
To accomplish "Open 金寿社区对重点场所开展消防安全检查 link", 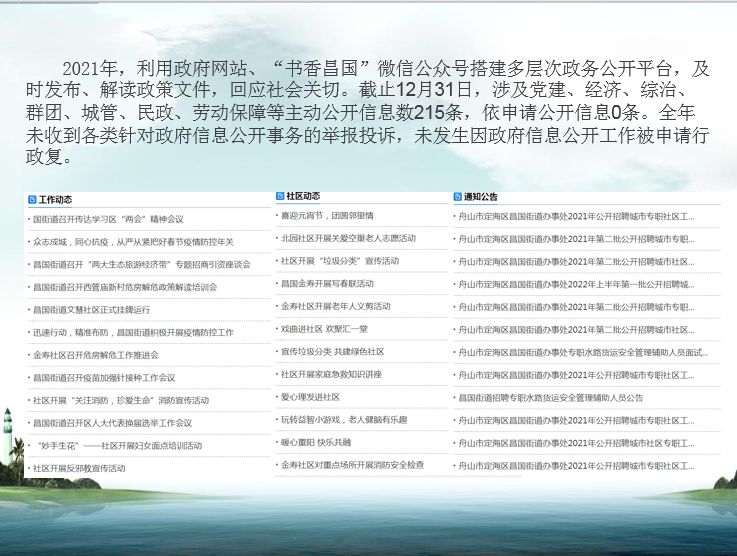I will pyautogui.click(x=352, y=465).
